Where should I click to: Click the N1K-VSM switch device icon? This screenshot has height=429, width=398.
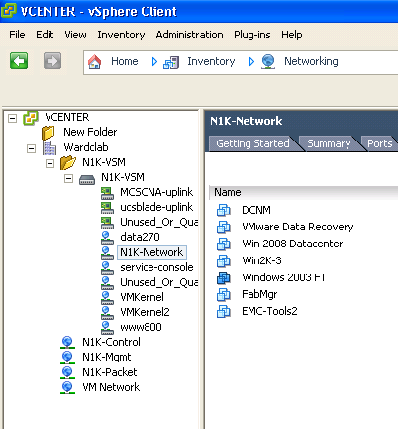87,180
